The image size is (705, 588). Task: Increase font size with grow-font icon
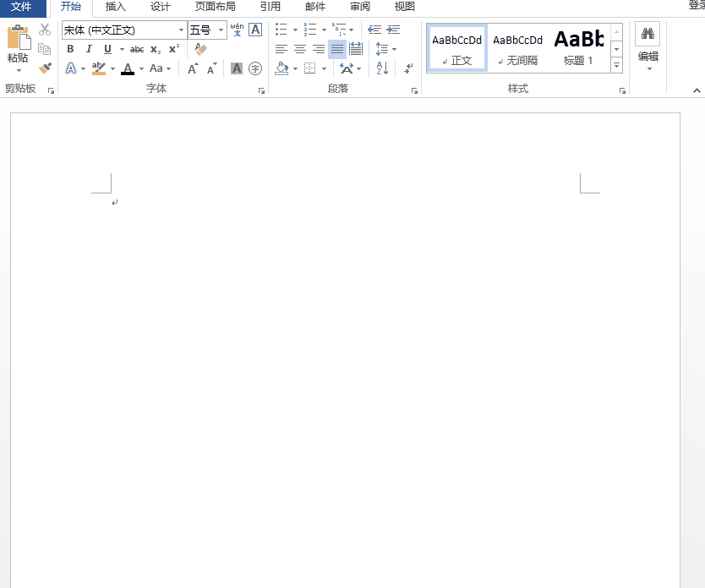coord(193,68)
